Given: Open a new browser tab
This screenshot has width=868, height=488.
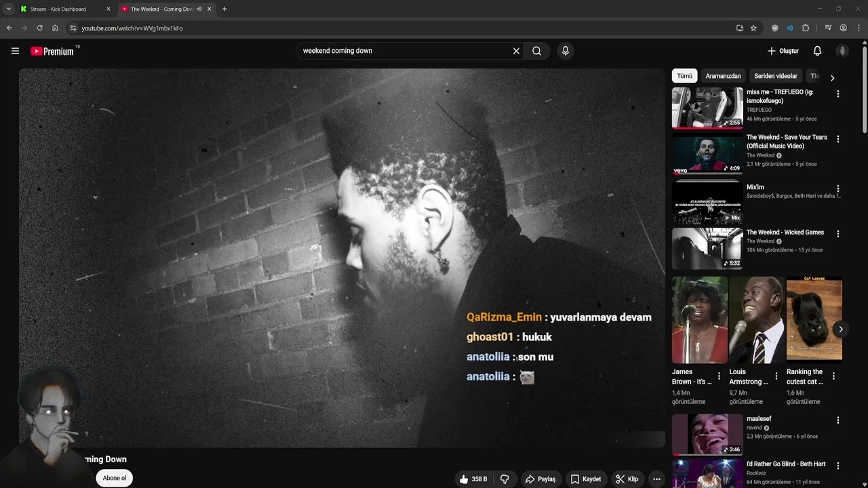Looking at the screenshot, I should click(224, 9).
